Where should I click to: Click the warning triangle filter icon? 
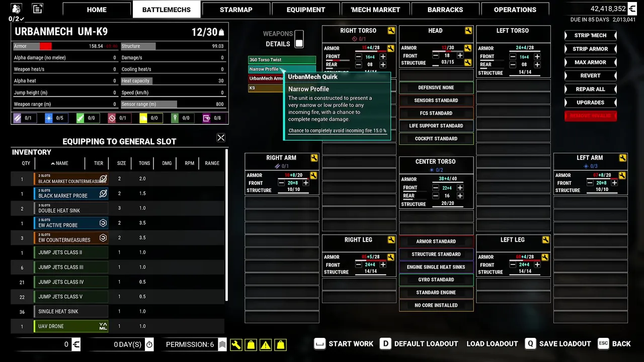click(x=266, y=344)
